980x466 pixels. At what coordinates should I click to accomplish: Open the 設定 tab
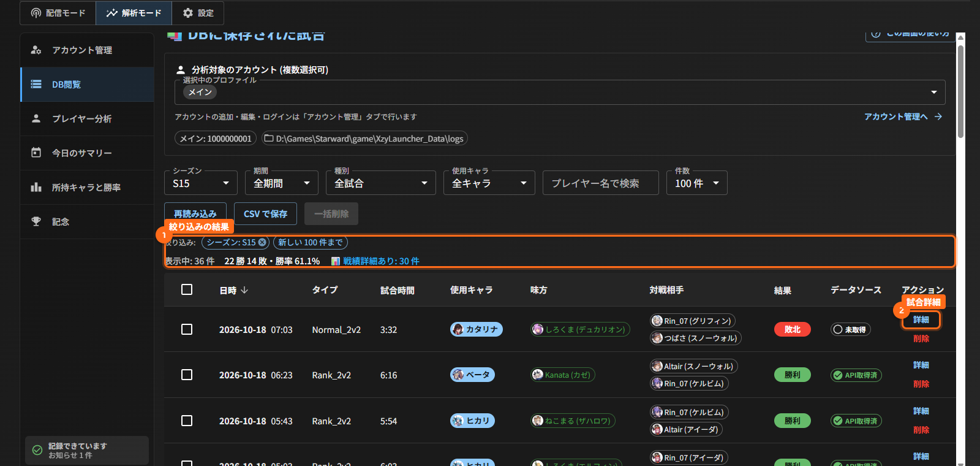coord(198,13)
